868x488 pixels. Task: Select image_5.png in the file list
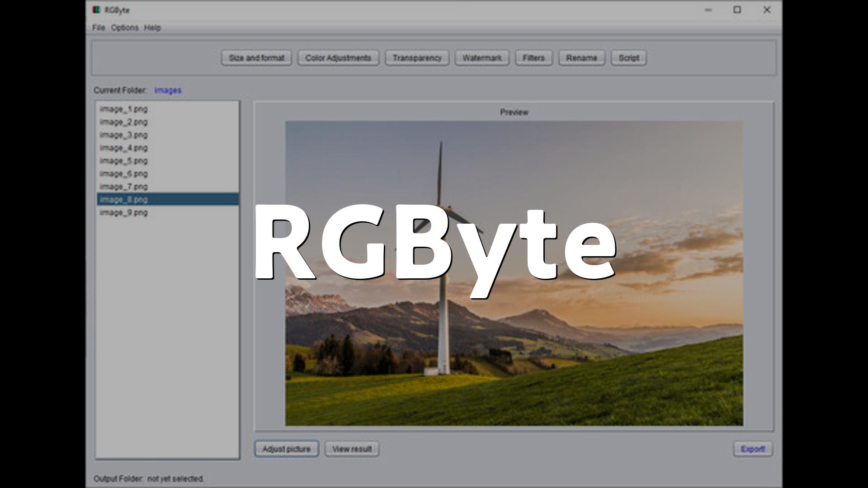[x=124, y=161]
